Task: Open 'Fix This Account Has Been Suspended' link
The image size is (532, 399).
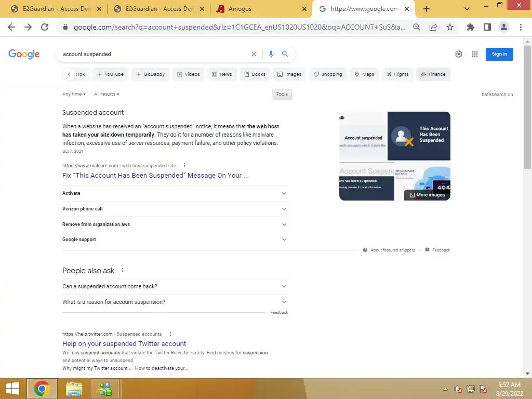Action: pos(155,176)
